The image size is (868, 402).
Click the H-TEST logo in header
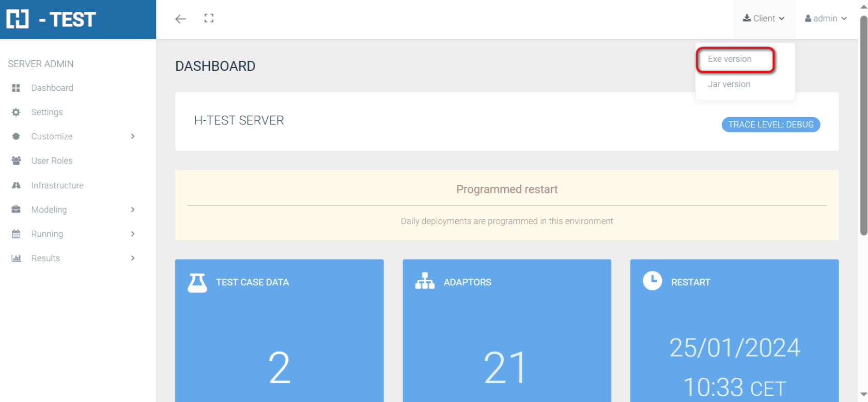coord(51,20)
